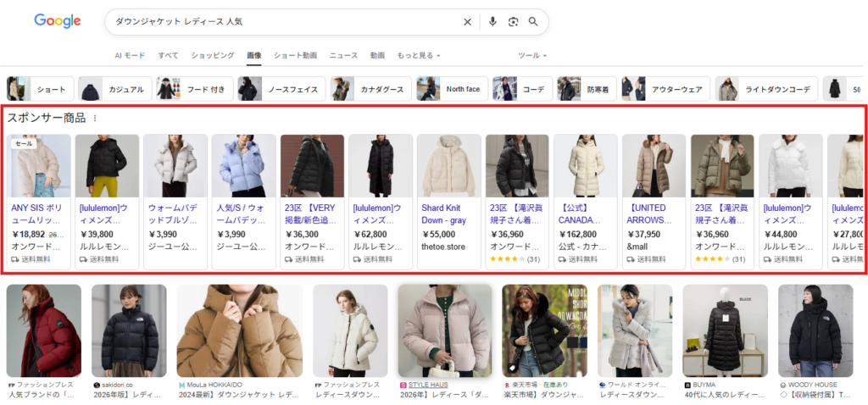The height and width of the screenshot is (405, 868).
Task: Click the WOODY HOUSE source label
Action: click(x=813, y=385)
